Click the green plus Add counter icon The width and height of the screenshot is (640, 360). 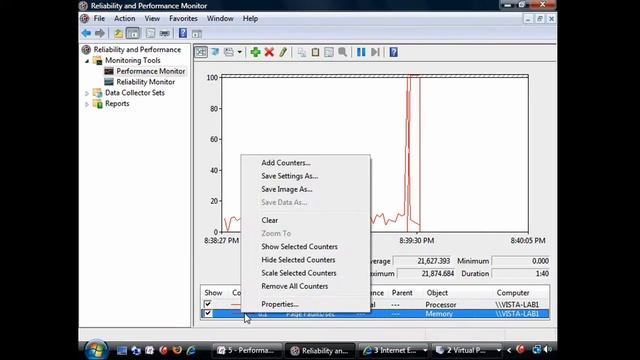pyautogui.click(x=256, y=52)
